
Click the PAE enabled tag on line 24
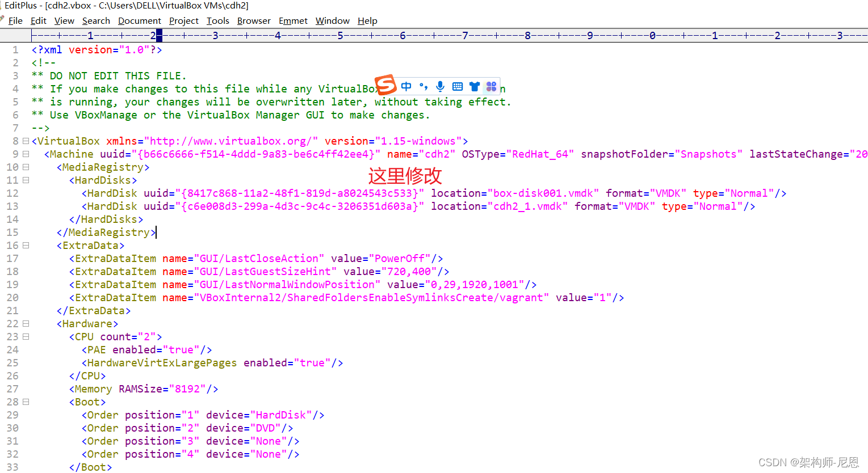click(146, 350)
